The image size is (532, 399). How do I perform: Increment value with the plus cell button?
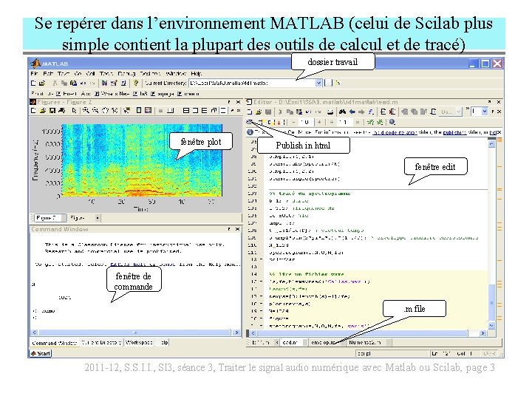click(x=319, y=122)
